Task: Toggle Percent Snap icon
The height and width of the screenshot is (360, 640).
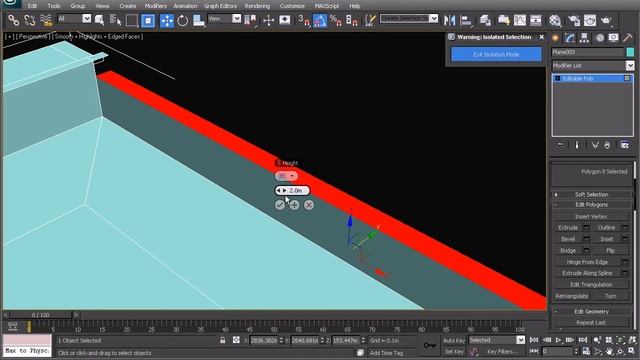Action: click(336, 20)
